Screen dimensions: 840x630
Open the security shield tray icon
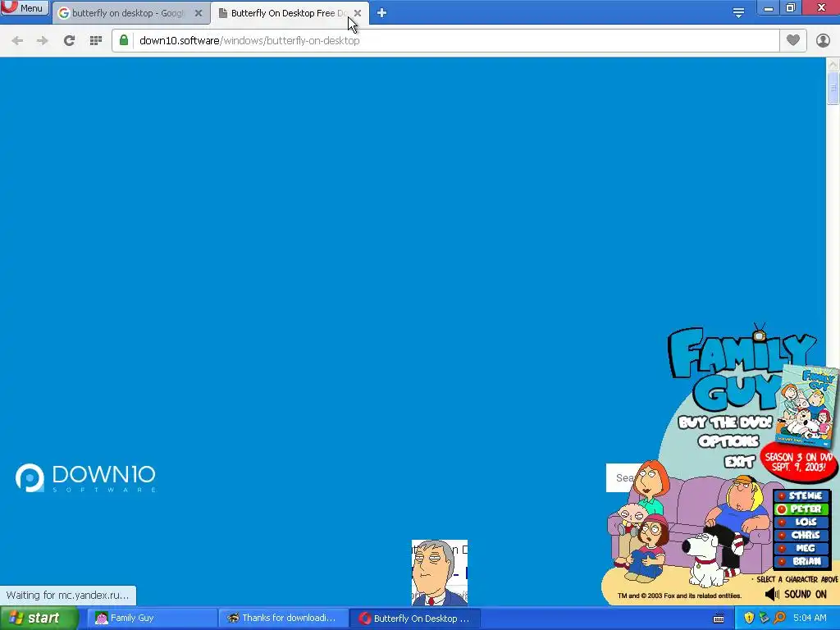[x=749, y=619]
